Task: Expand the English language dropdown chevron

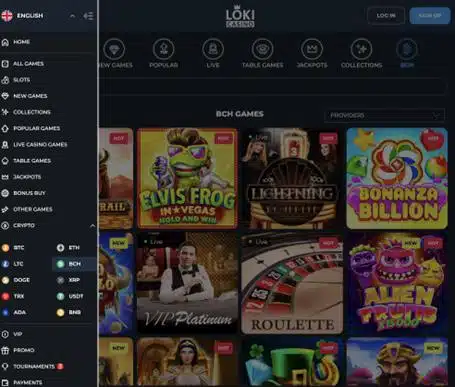Action: click(72, 16)
